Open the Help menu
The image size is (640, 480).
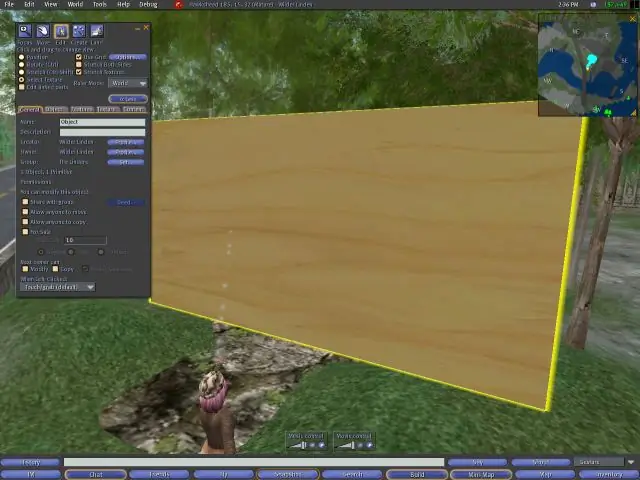pyautogui.click(x=123, y=4)
